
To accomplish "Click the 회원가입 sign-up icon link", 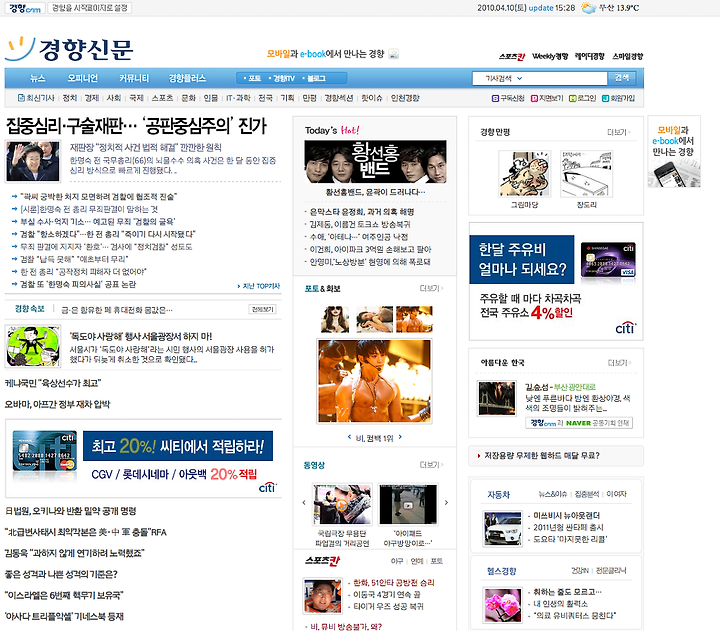I will [619, 98].
